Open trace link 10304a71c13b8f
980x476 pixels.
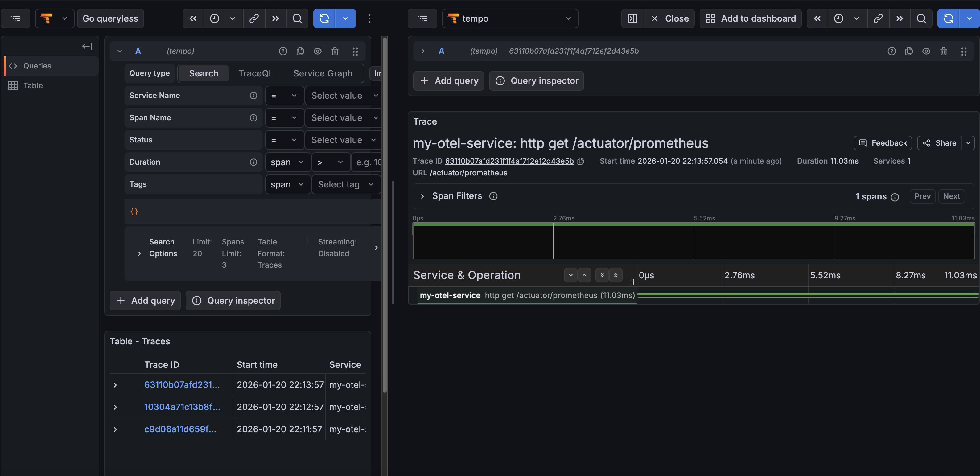click(x=182, y=407)
